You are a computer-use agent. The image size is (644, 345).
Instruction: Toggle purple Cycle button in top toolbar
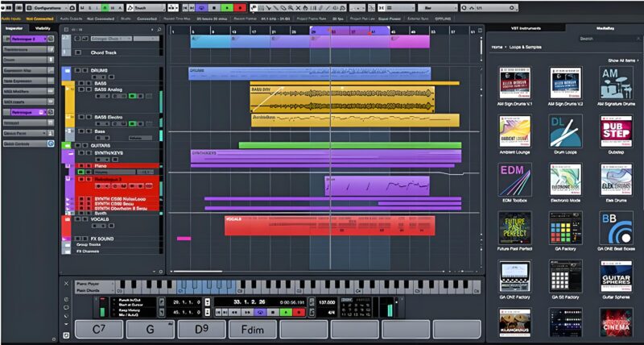click(202, 8)
